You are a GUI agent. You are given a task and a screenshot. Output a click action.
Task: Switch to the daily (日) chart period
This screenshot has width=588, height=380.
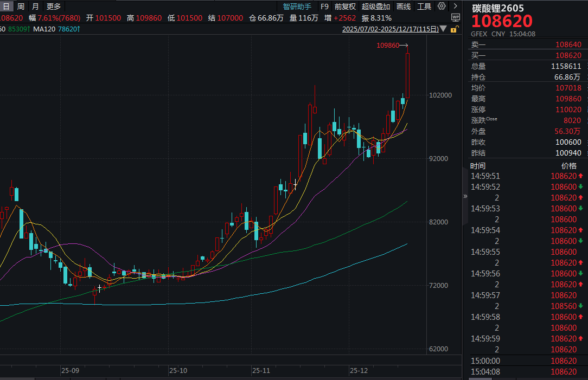pyautogui.click(x=6, y=7)
